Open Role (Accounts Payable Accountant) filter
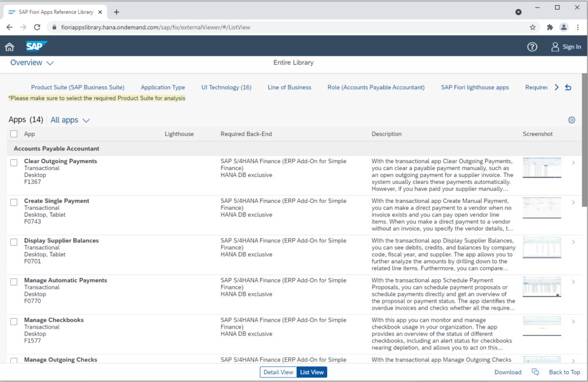Screen dimensions: 588x382 click(x=376, y=87)
